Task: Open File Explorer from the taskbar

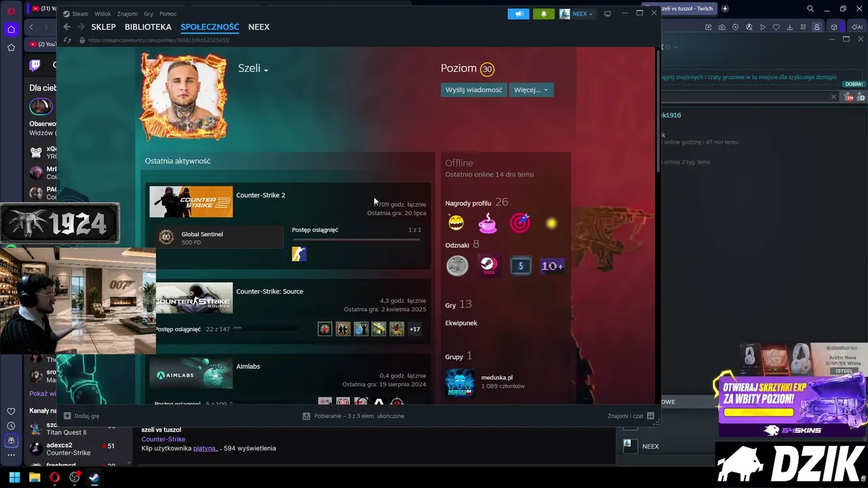Action: [35, 478]
